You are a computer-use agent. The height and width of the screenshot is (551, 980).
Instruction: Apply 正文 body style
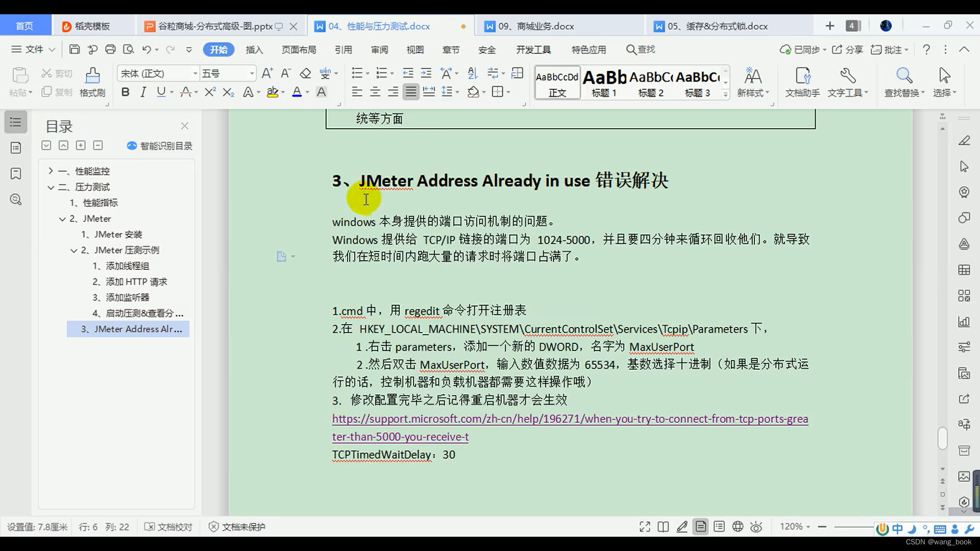[557, 83]
